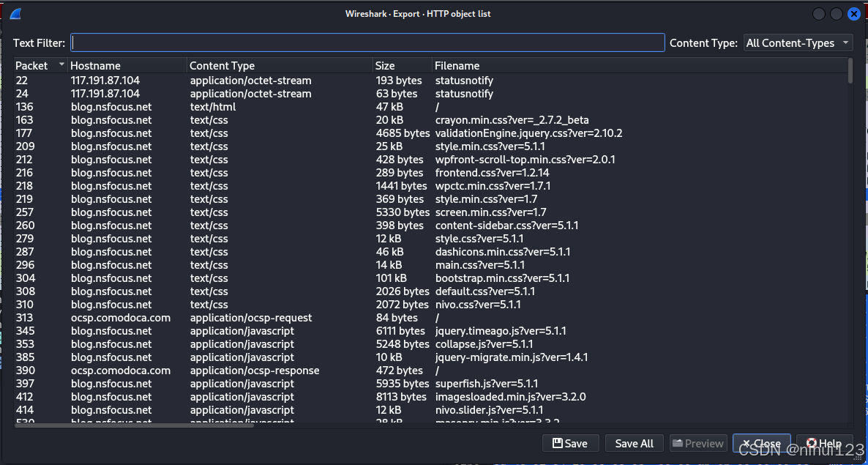Select application/ocsp-response content type cell

pos(255,371)
